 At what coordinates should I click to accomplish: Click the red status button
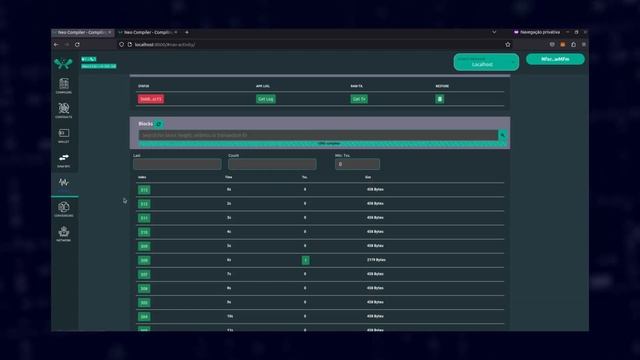[x=151, y=99]
